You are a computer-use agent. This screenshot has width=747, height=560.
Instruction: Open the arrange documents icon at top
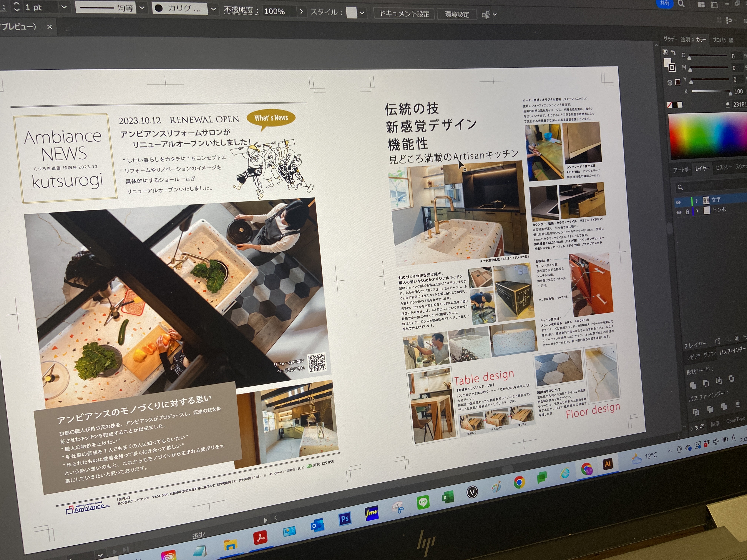(701, 4)
